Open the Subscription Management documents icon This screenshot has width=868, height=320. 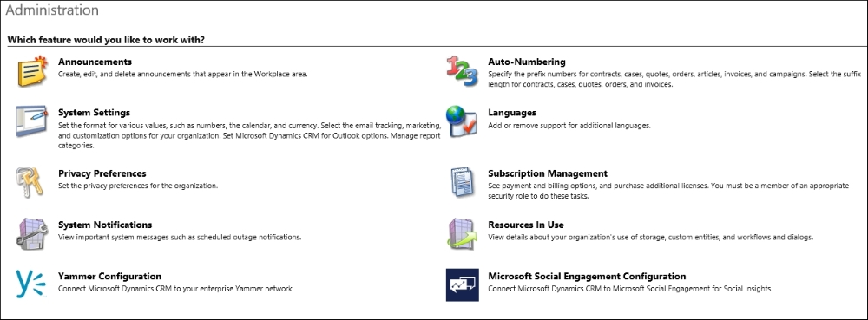(464, 182)
